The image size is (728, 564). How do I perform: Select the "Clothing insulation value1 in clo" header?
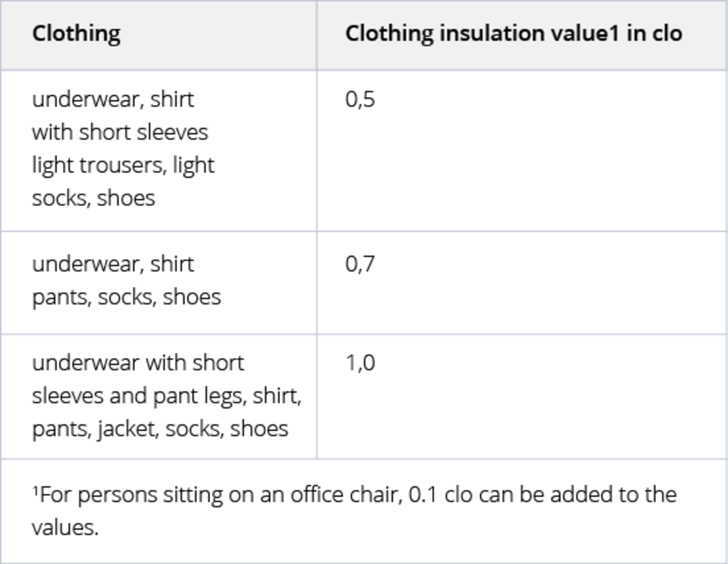pyautogui.click(x=513, y=33)
